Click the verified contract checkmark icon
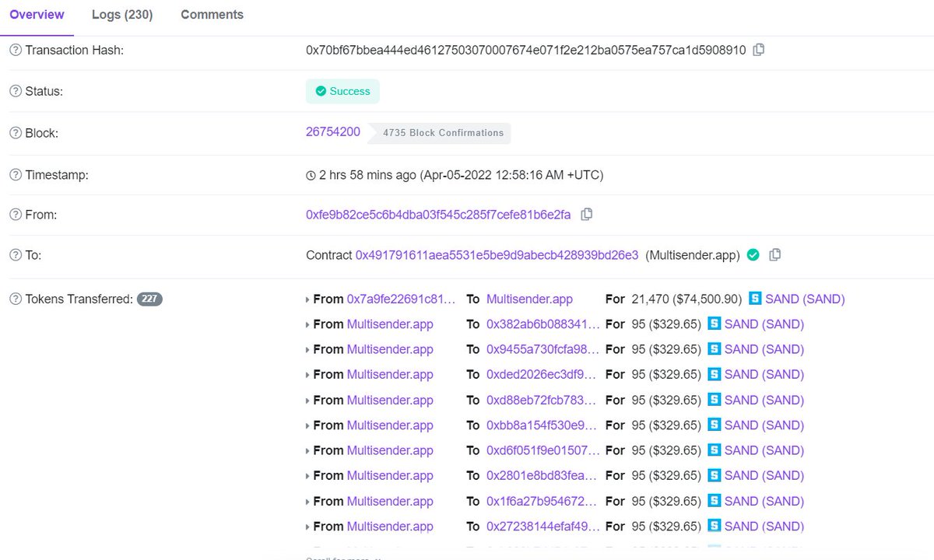 [753, 254]
